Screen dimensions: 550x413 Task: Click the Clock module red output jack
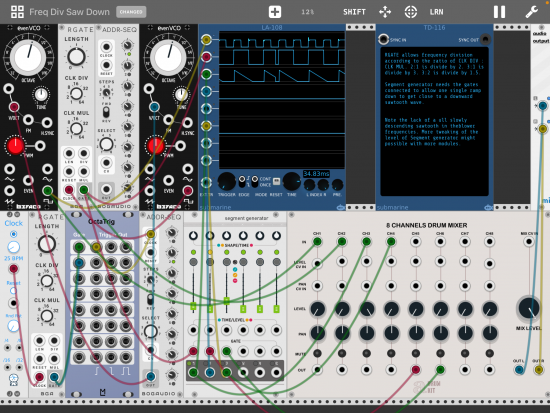coord(13,269)
